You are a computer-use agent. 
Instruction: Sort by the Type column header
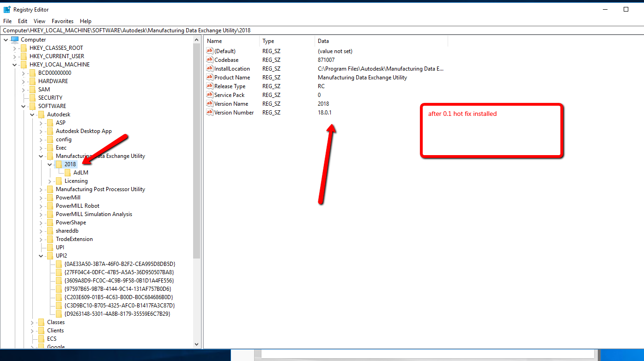click(x=268, y=41)
